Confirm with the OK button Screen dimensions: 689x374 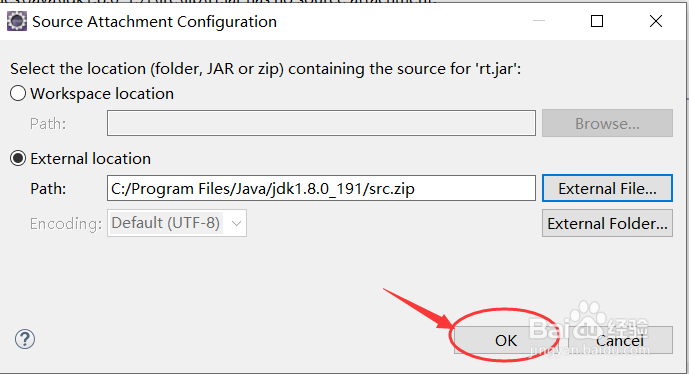[x=506, y=340]
